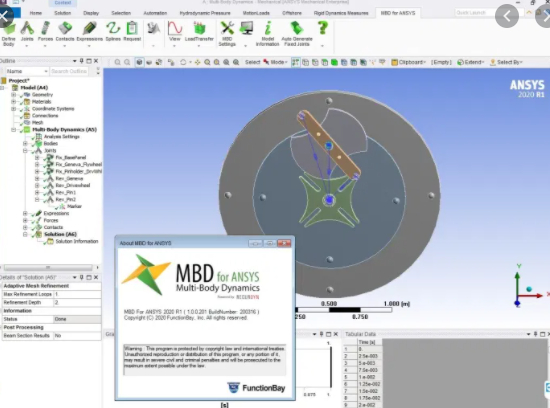550x408 pixels.
Task: Expand the Bodies tree node
Action: [25, 143]
